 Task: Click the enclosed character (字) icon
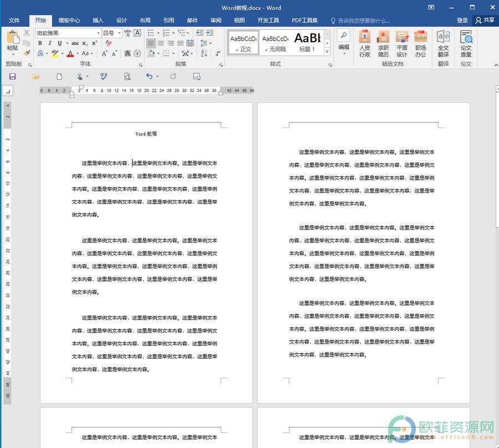pyautogui.click(x=137, y=53)
